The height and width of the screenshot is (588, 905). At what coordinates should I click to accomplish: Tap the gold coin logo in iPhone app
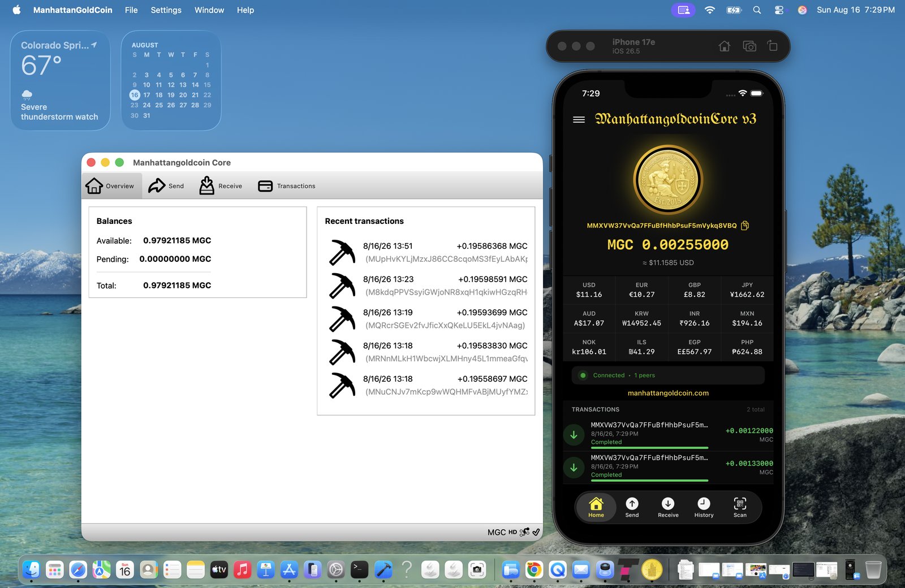pos(668,179)
